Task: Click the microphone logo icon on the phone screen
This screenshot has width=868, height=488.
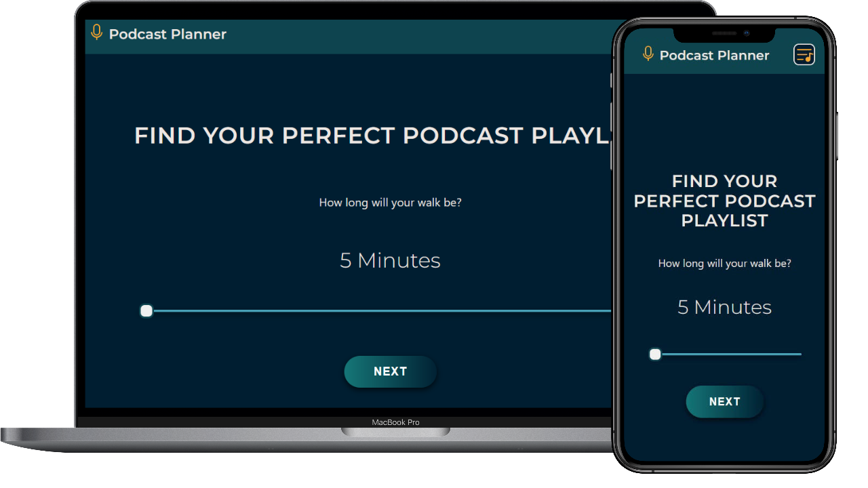Action: 648,54
